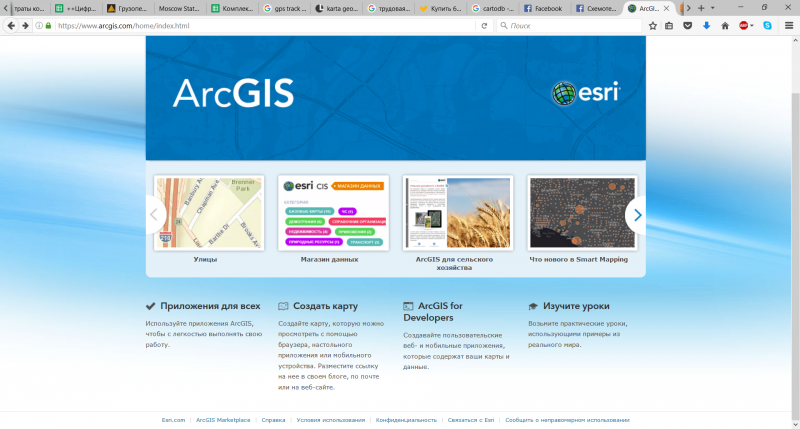Expand the URL history dropdown arrow
This screenshot has height=429, width=800.
tap(472, 25)
